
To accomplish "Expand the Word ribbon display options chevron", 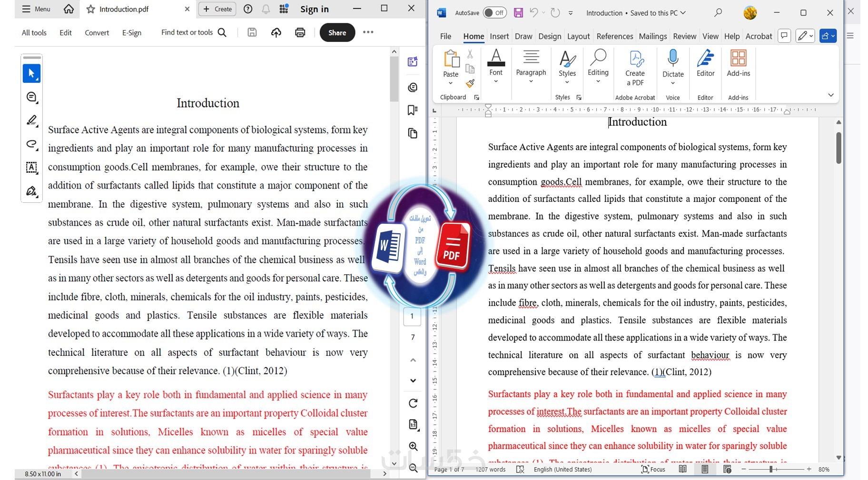I will 831,95.
